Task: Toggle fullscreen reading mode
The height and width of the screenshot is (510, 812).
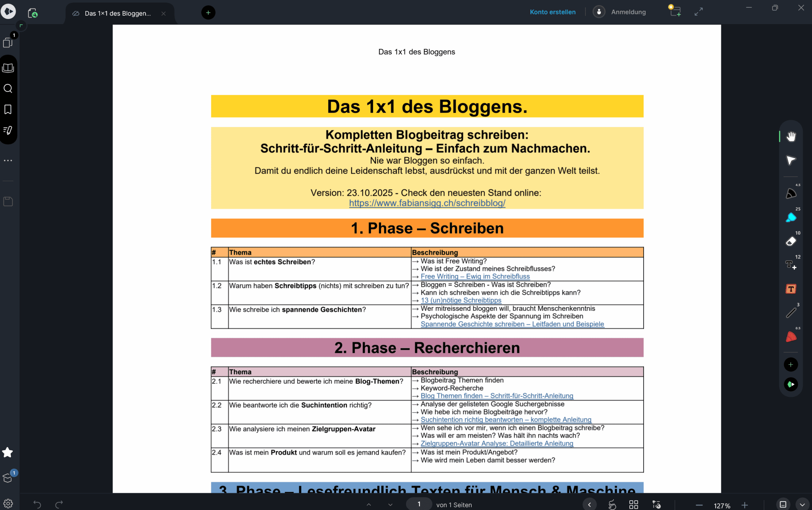Action: (699, 11)
